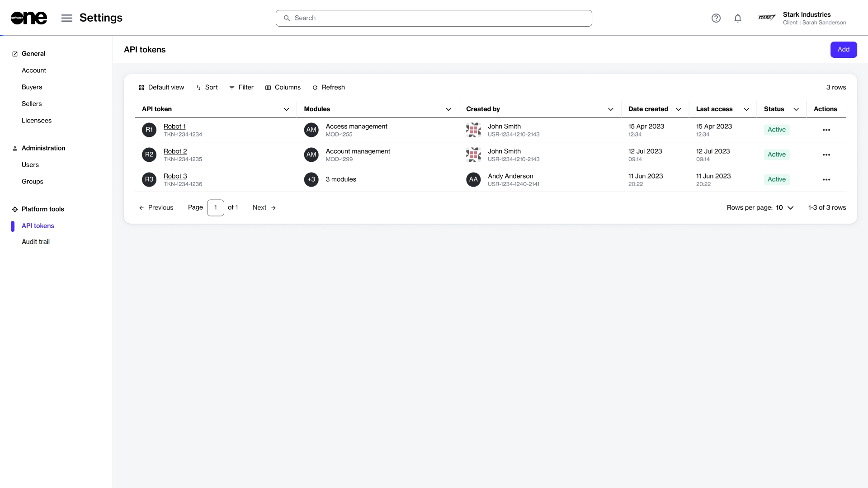Image resolution: width=868 pixels, height=488 pixels.
Task: Click the SoftwareOne logo
Action: [x=29, y=18]
